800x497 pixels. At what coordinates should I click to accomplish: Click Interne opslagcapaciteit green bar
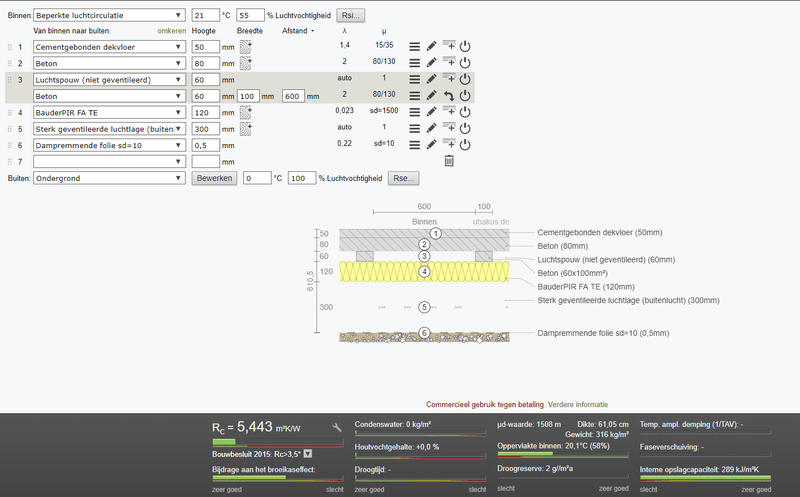click(705, 478)
